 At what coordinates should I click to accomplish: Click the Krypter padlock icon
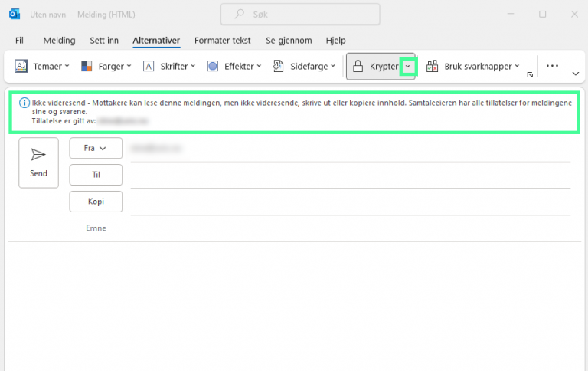(x=357, y=67)
